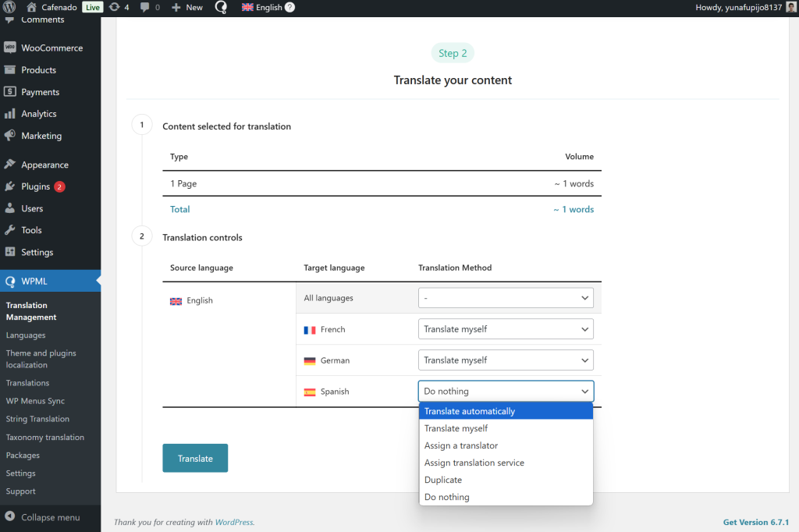799x532 pixels.
Task: Open the Get Version 6.7.1 link
Action: coord(756,521)
